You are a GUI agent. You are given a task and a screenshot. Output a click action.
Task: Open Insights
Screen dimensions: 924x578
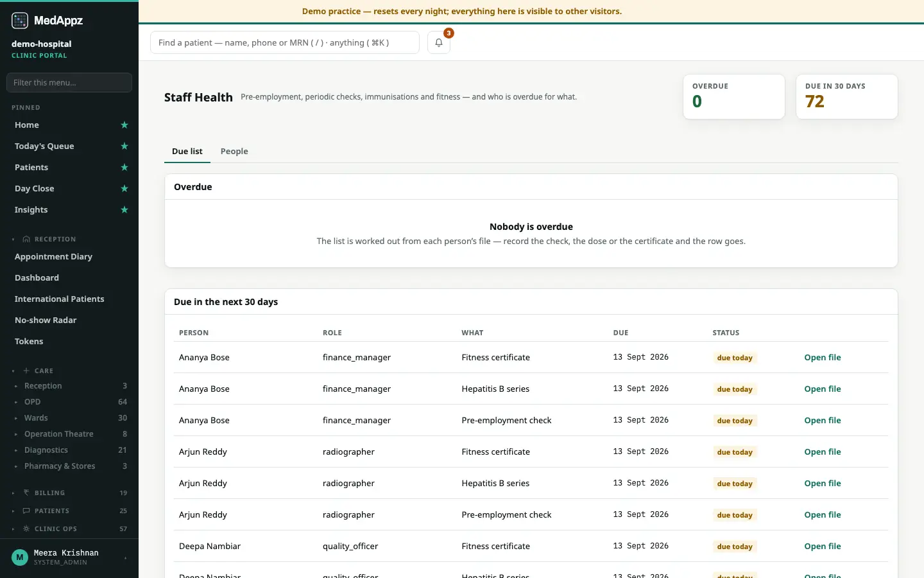[x=31, y=210]
